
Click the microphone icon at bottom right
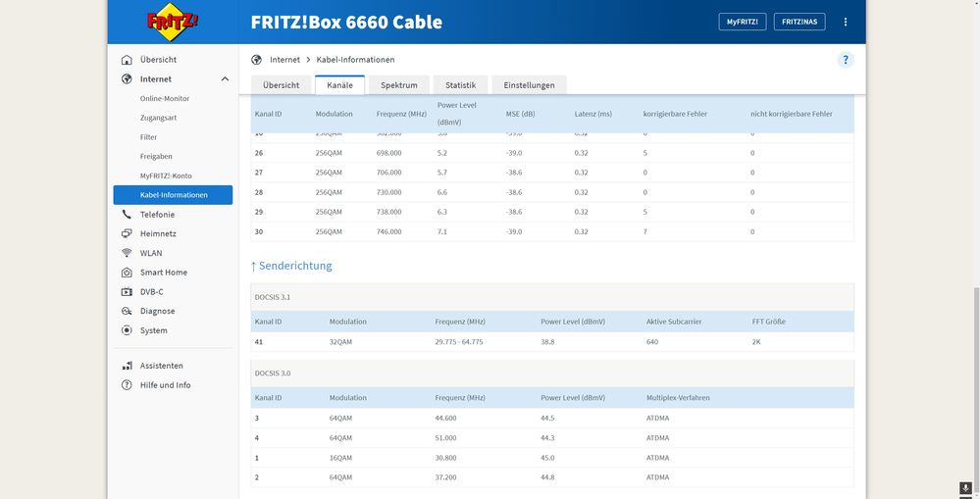966,488
